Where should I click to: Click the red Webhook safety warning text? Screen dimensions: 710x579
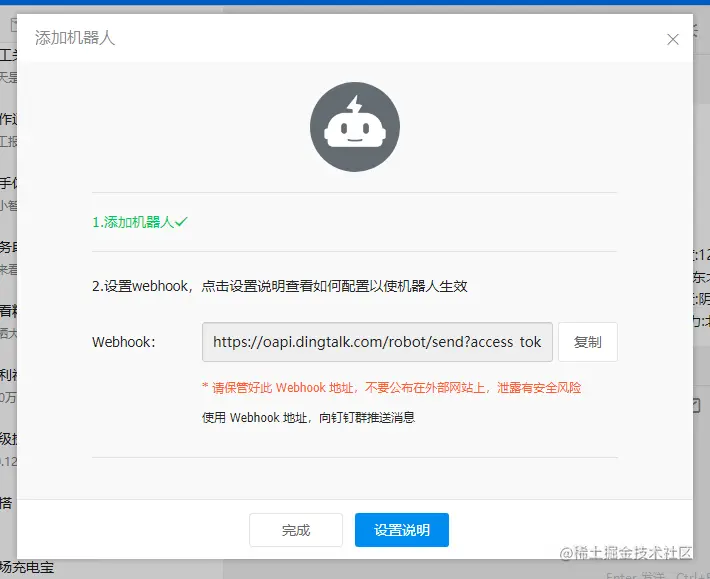tap(392, 388)
